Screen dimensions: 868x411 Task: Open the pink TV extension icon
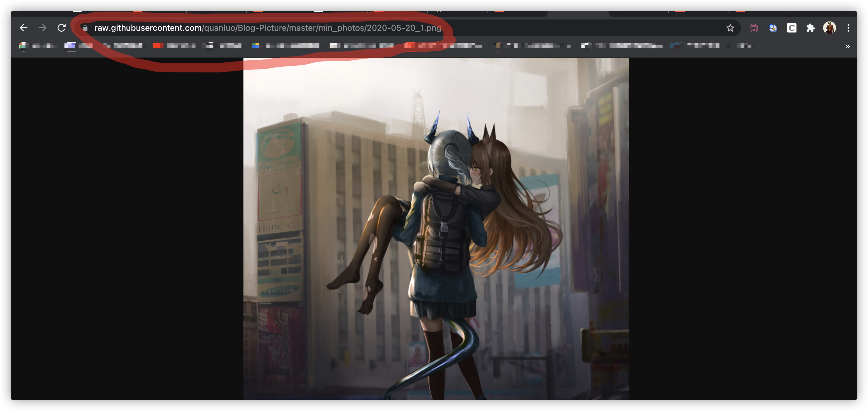pyautogui.click(x=754, y=28)
